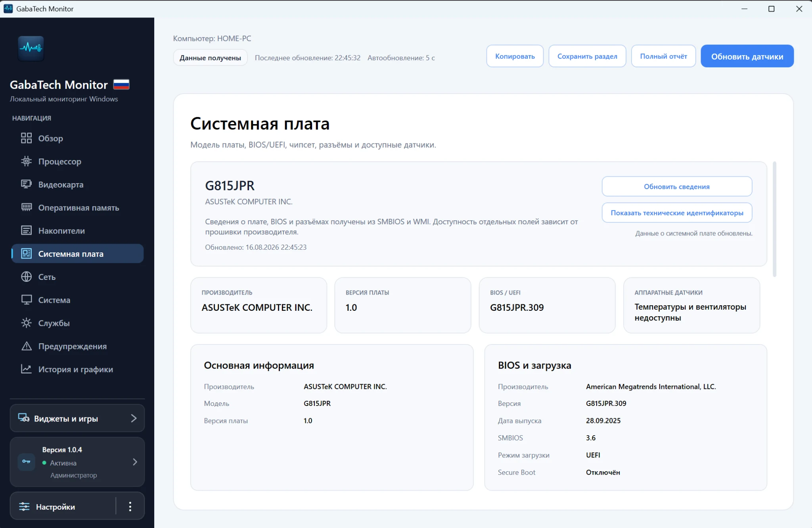Click the GabaTech pulse logo
Viewport: 812px width, 528px height.
[x=31, y=48]
